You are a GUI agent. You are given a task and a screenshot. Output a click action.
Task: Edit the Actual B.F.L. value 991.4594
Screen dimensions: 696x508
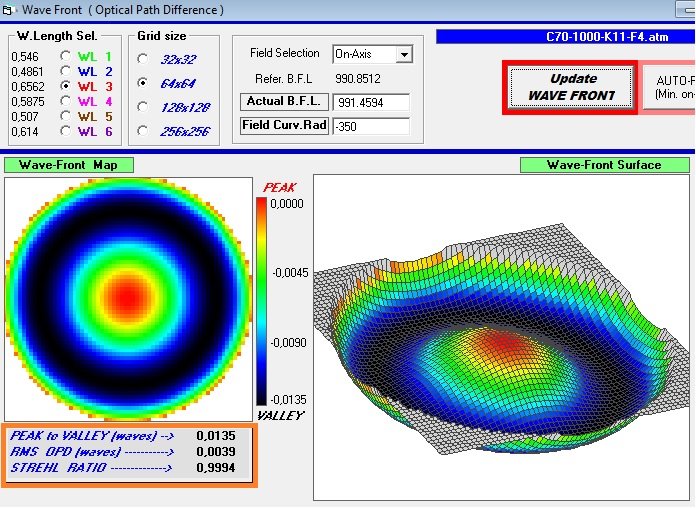(x=371, y=103)
